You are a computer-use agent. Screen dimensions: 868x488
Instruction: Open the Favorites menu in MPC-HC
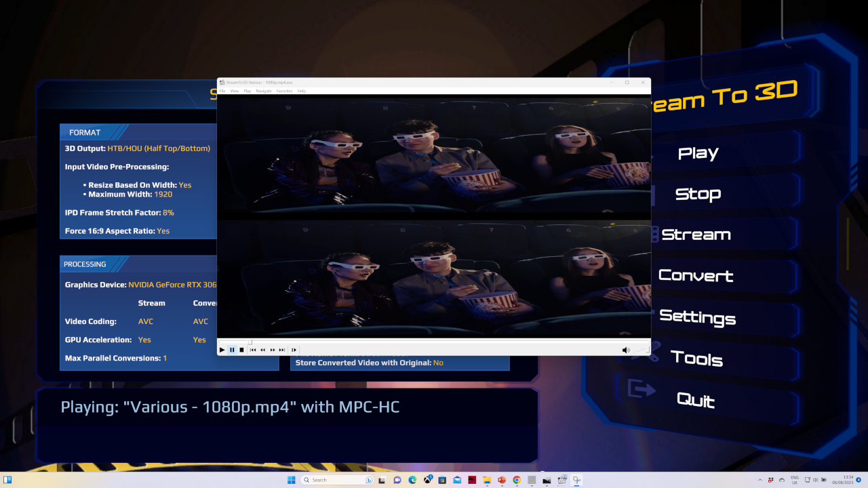point(284,91)
